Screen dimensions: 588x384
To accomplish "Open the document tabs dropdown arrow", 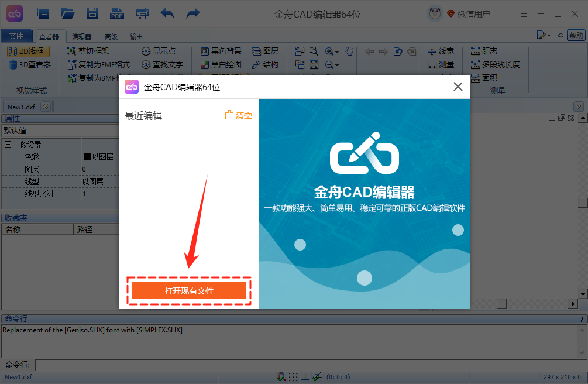I will click(579, 107).
